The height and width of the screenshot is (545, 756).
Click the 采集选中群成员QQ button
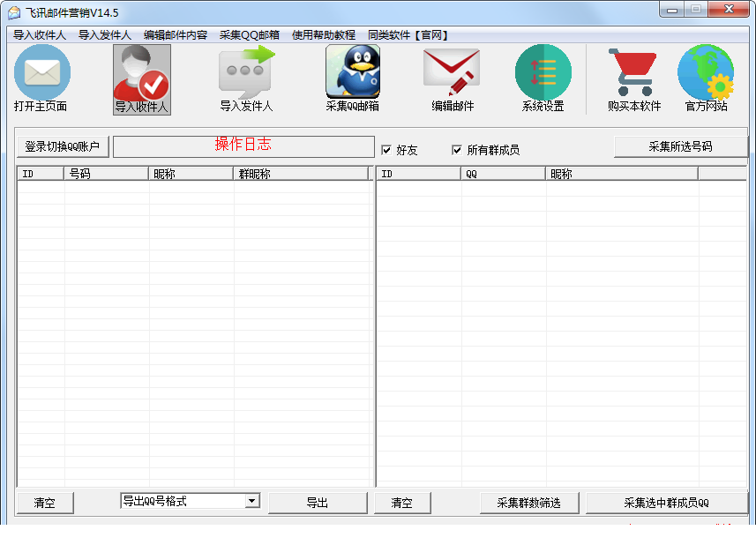pos(666,503)
